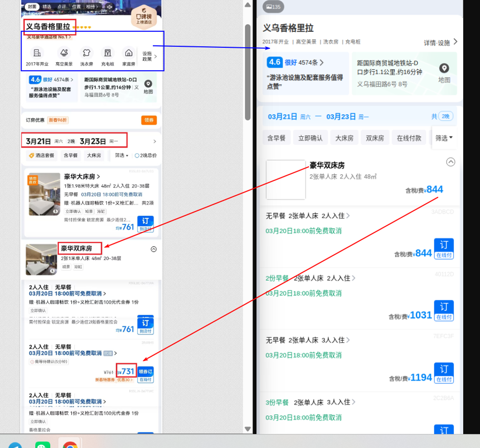Image resolution: width=480 pixels, height=448 pixels.
Task: Open the 相册 album tab
Action: point(92,7)
